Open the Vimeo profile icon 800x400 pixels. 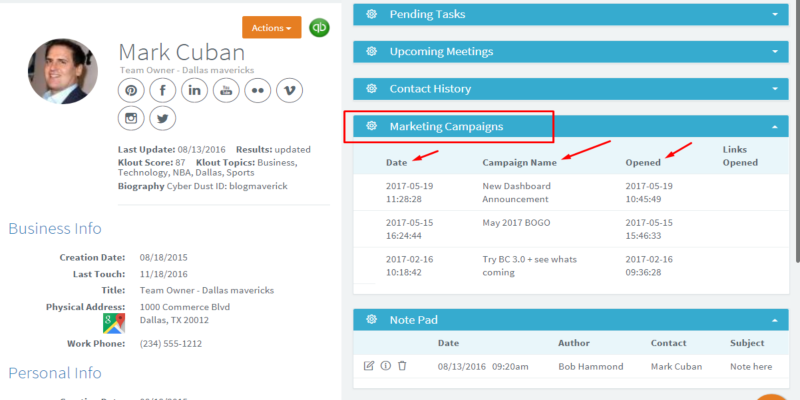(x=289, y=91)
